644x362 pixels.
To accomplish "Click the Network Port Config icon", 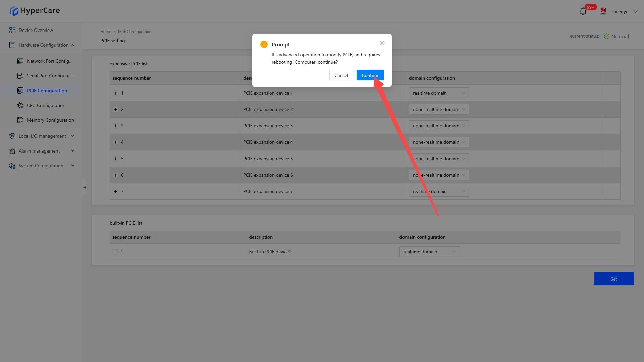I will pos(20,61).
